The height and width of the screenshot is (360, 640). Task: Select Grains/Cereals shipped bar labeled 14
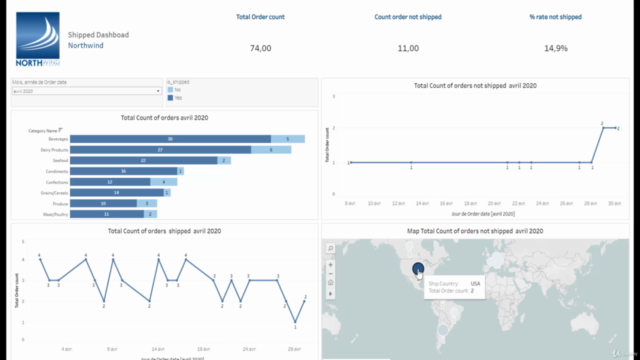point(117,193)
